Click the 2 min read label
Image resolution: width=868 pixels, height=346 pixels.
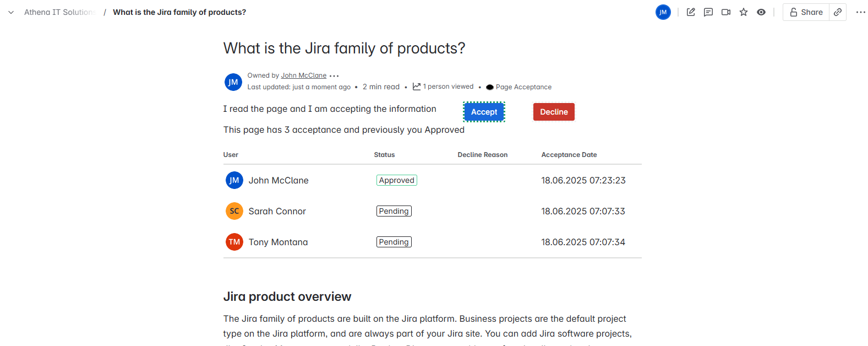381,87
